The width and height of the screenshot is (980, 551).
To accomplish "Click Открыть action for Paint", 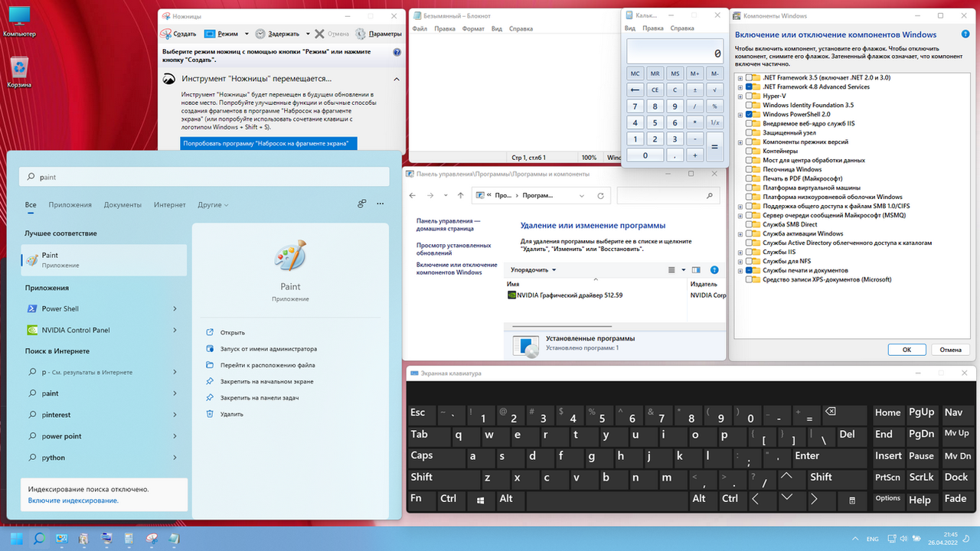I will [x=226, y=333].
